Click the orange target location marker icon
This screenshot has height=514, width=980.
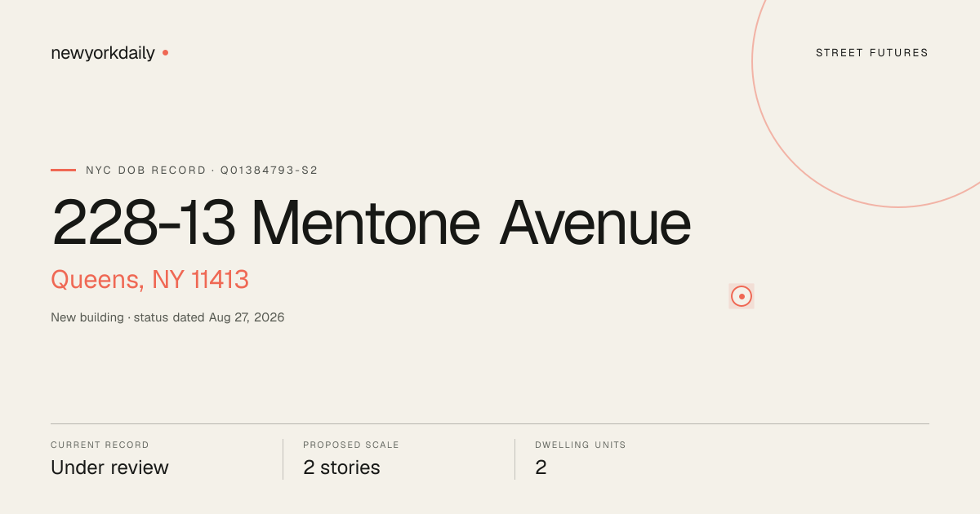coord(742,296)
